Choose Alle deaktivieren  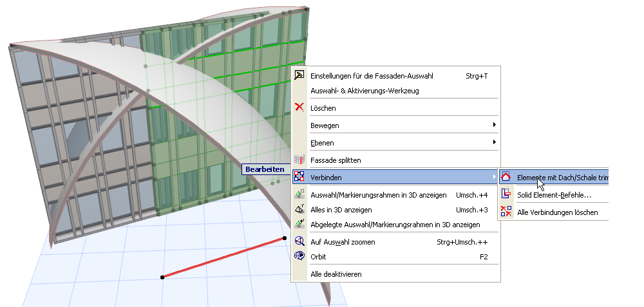(395, 274)
